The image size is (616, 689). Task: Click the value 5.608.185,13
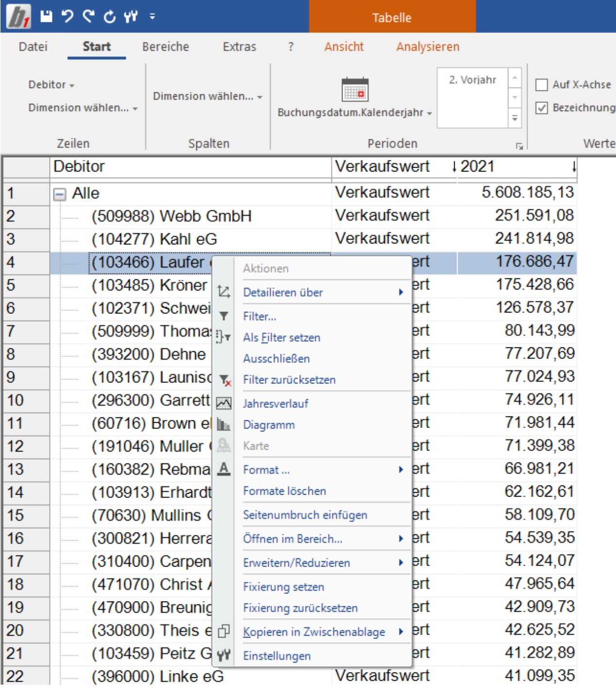[x=528, y=192]
